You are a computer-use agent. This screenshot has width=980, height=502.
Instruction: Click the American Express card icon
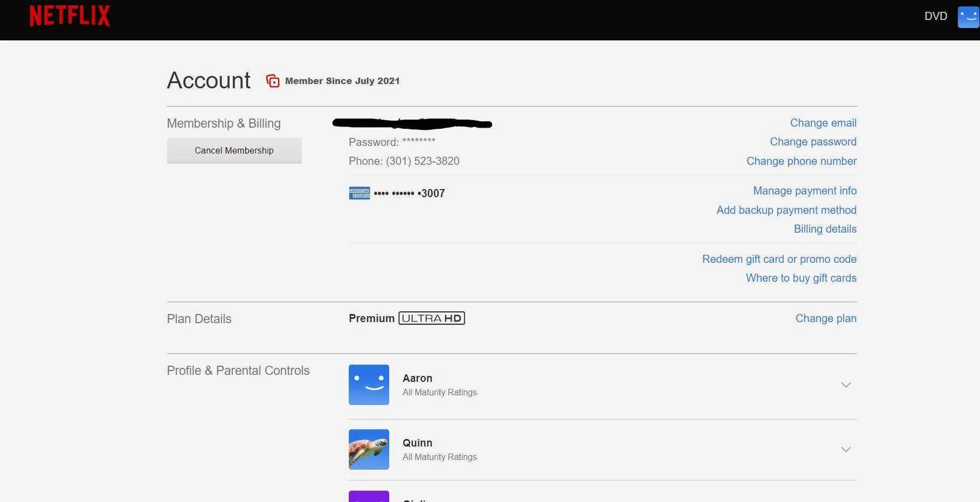coord(360,193)
